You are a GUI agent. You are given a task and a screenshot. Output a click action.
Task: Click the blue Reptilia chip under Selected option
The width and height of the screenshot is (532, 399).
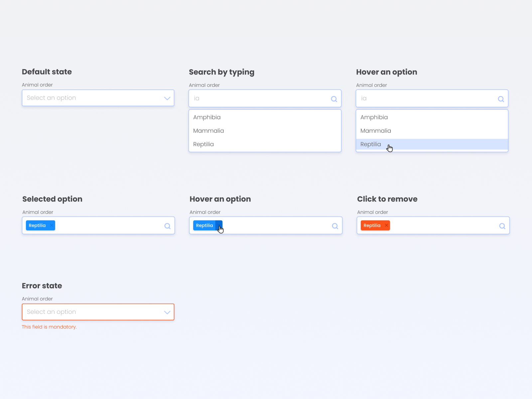click(37, 225)
